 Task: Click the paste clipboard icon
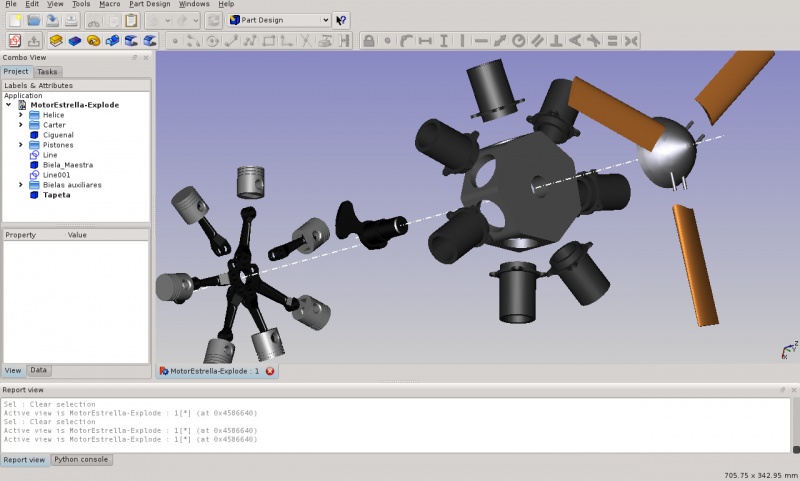click(131, 20)
